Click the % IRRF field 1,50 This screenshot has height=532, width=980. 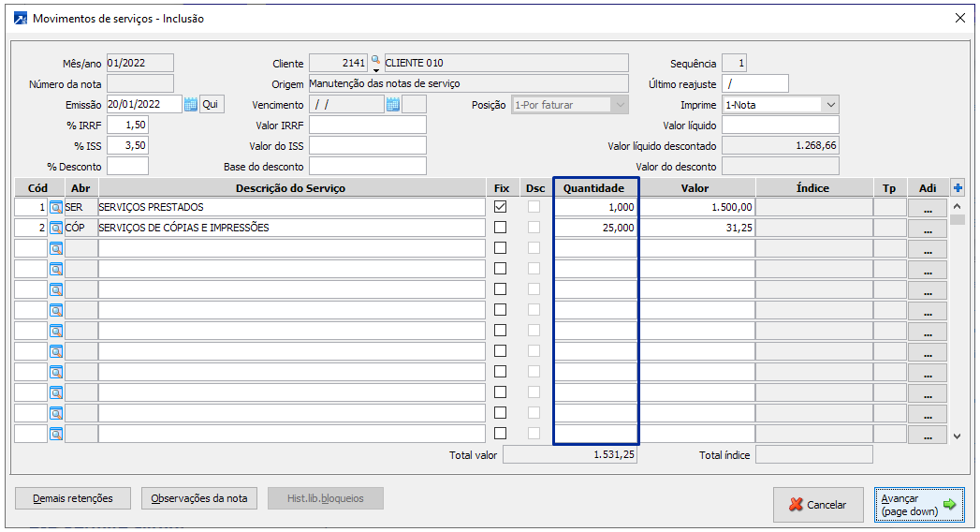point(127,125)
